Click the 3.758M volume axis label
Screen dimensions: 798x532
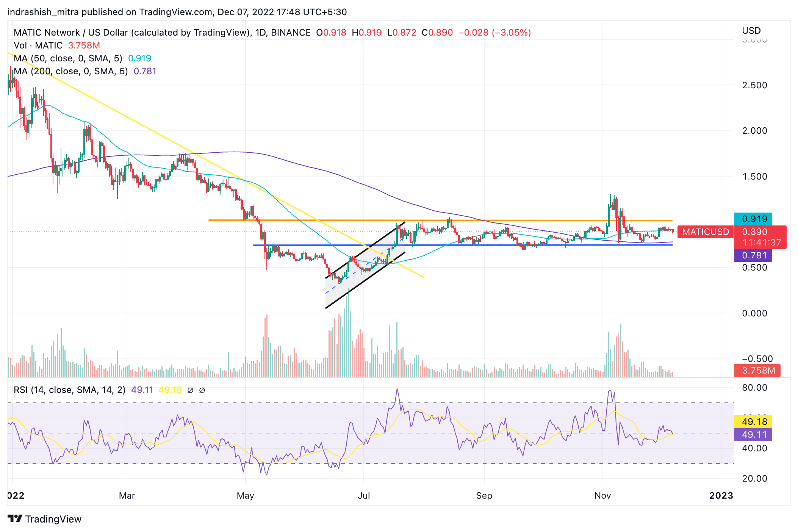[x=757, y=371]
